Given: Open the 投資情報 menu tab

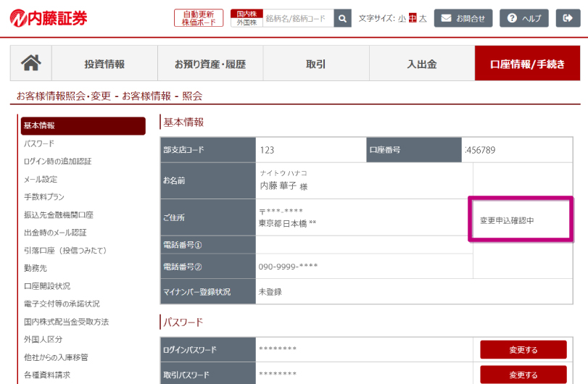Looking at the screenshot, I should [104, 64].
